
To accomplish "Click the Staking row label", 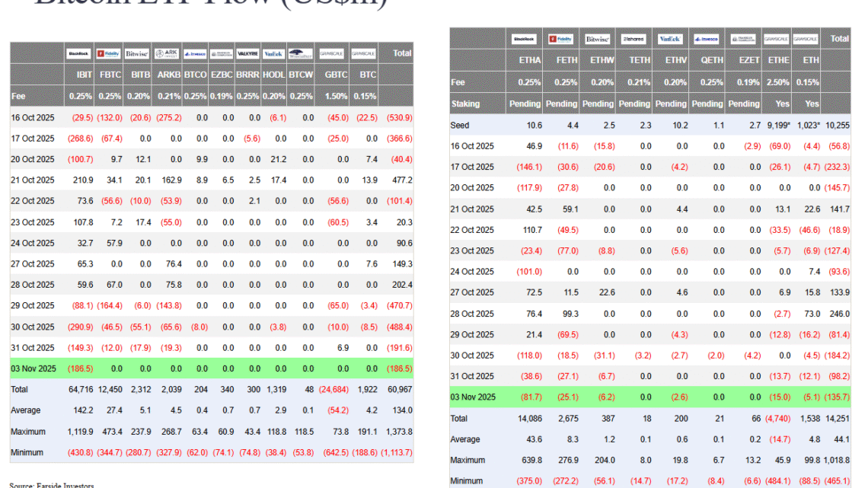I will pyautogui.click(x=465, y=104).
